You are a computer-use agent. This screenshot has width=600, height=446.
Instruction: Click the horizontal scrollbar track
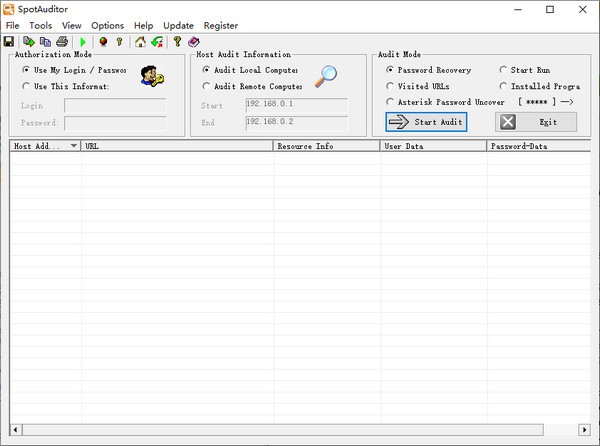561,430
